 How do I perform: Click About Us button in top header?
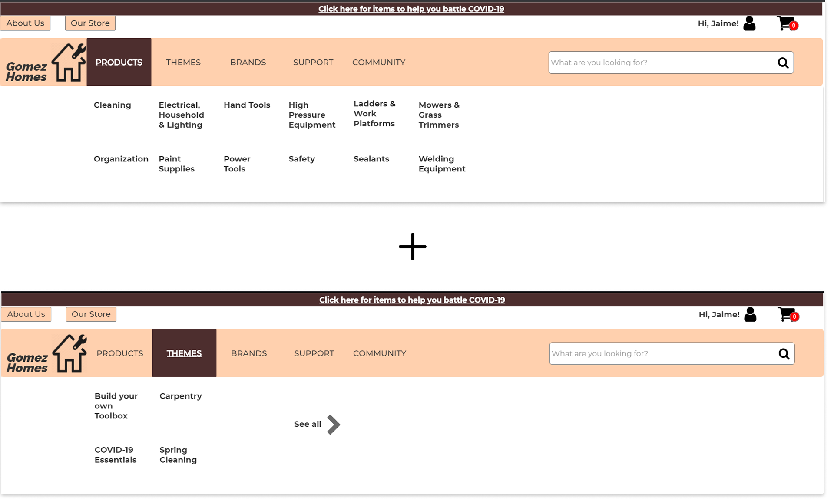coord(25,23)
